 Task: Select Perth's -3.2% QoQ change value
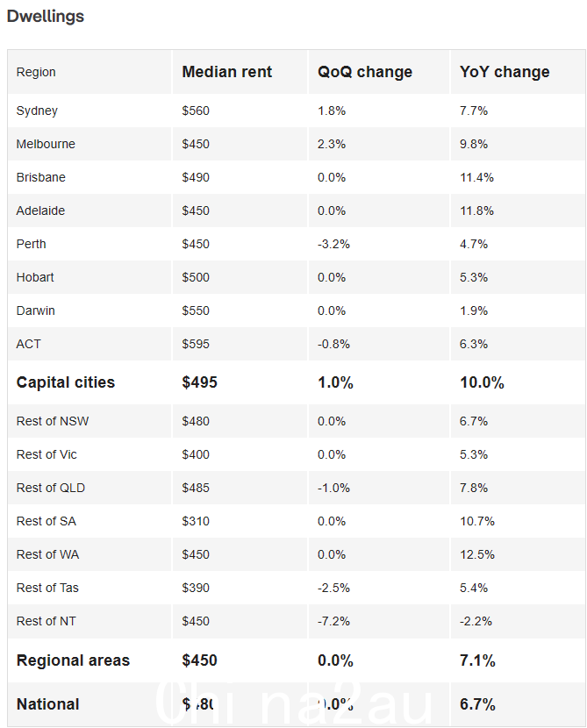click(x=333, y=244)
